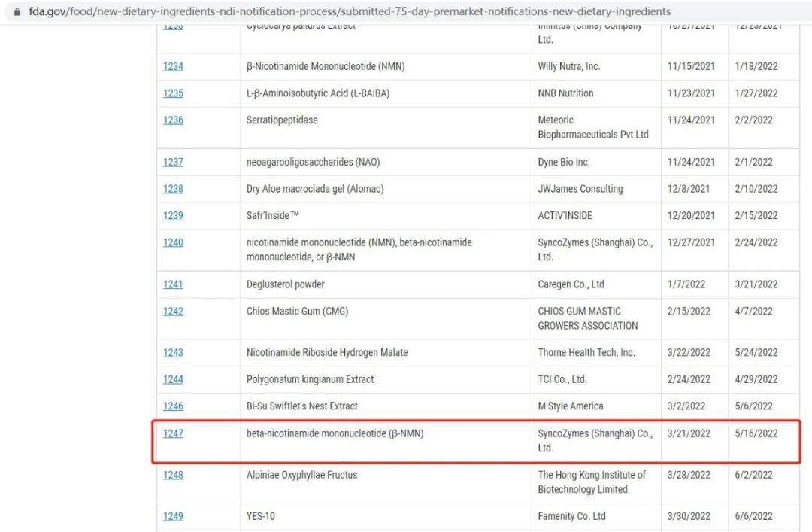Image resolution: width=812 pixels, height=532 pixels.
Task: Click the neoagarooligosaccharides (NAO) text
Action: pos(314,163)
